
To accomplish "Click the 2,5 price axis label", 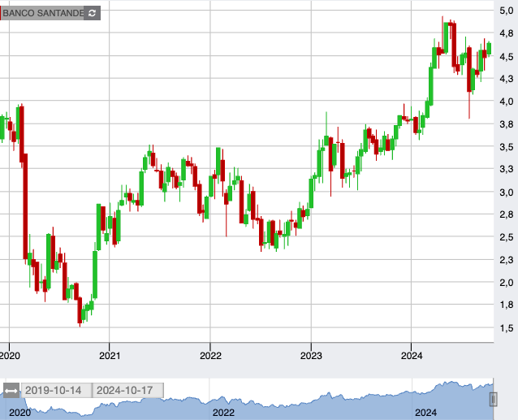I will 507,237.
